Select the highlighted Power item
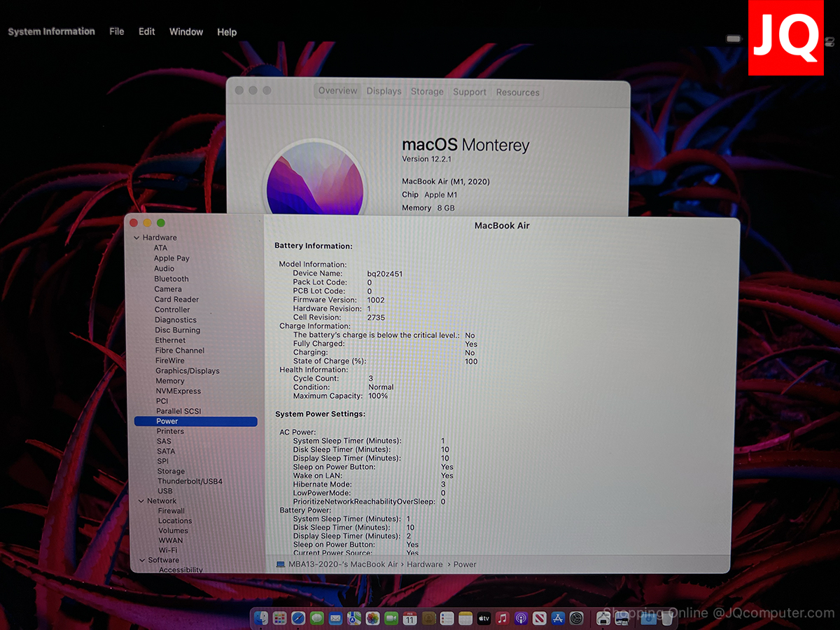840x630 pixels. (196, 421)
